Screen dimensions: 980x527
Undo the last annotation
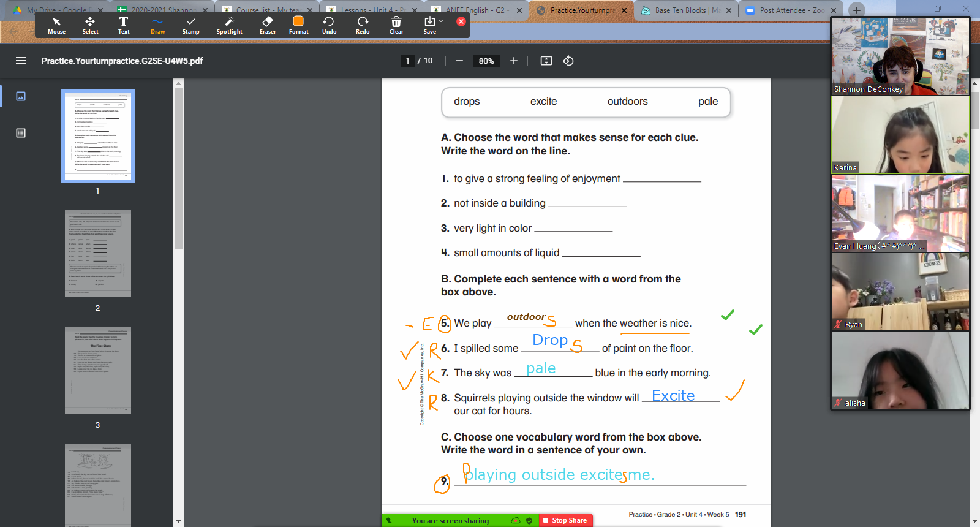[x=329, y=26]
